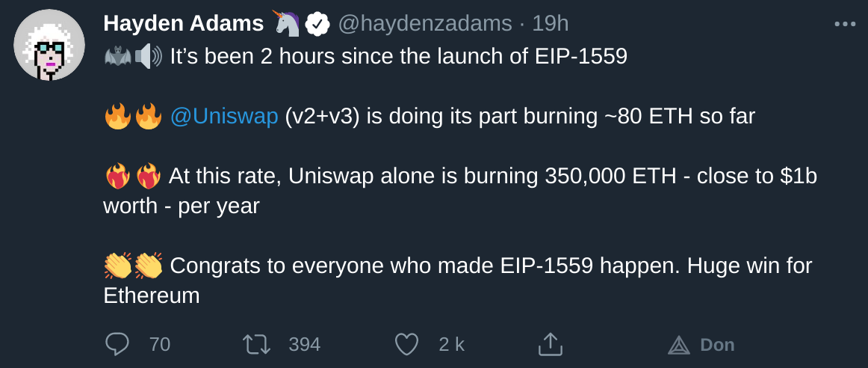The image size is (868, 368).
Task: Click the reply count of 70
Action: (160, 344)
